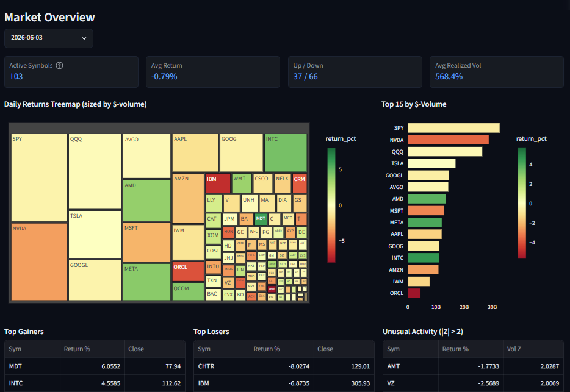Click the GOOGL treemap tile

pos(95,280)
